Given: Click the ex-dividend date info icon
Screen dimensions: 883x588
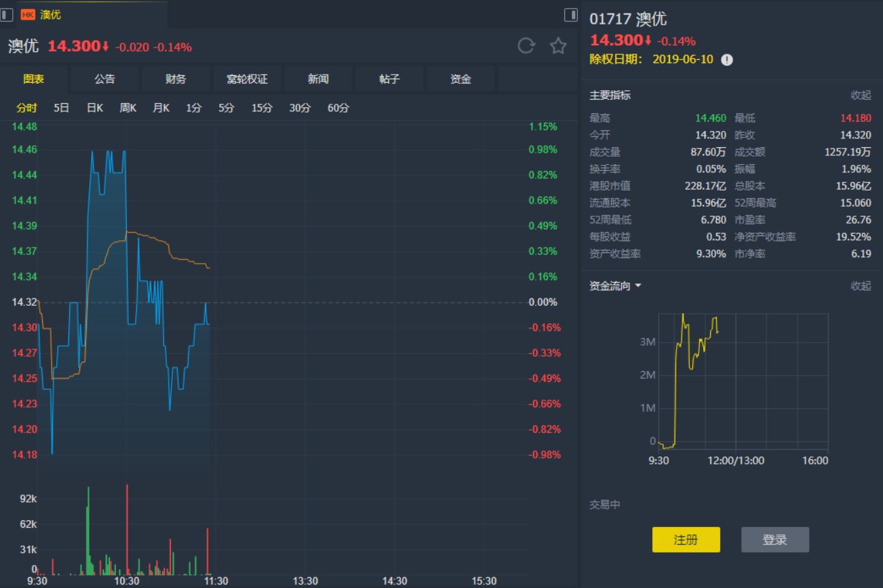Looking at the screenshot, I should [x=727, y=60].
